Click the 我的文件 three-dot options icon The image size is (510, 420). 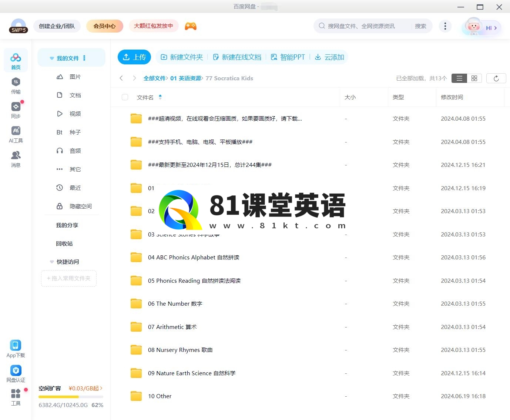84,58
